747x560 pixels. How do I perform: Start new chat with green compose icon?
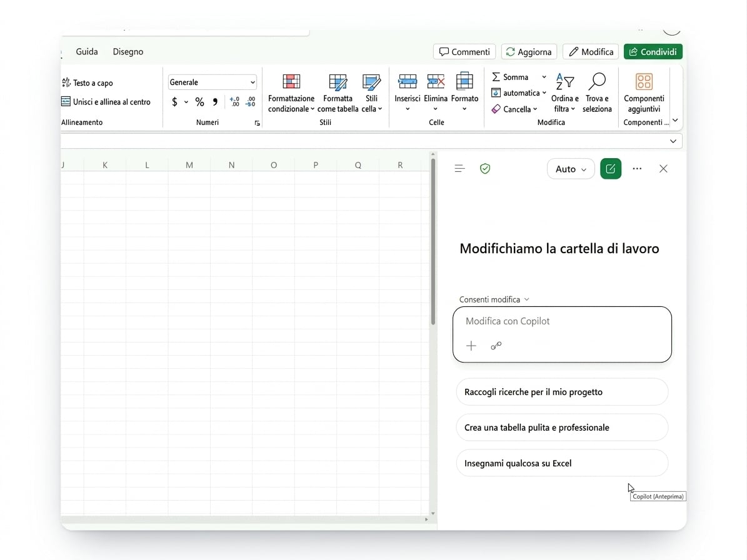tap(611, 169)
